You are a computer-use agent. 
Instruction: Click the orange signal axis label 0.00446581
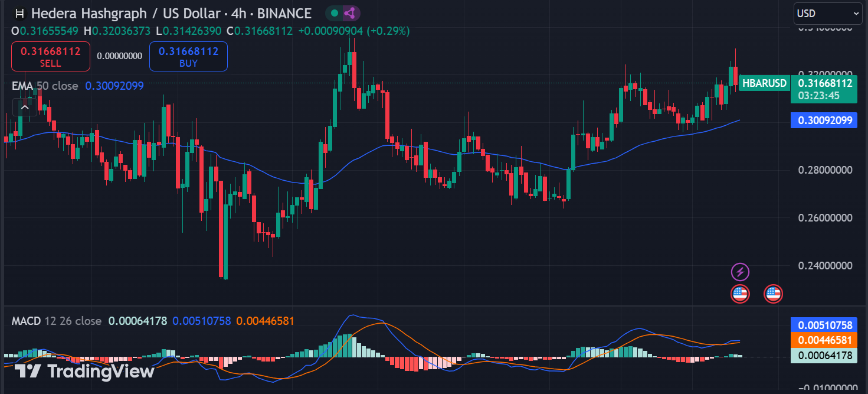(x=824, y=340)
